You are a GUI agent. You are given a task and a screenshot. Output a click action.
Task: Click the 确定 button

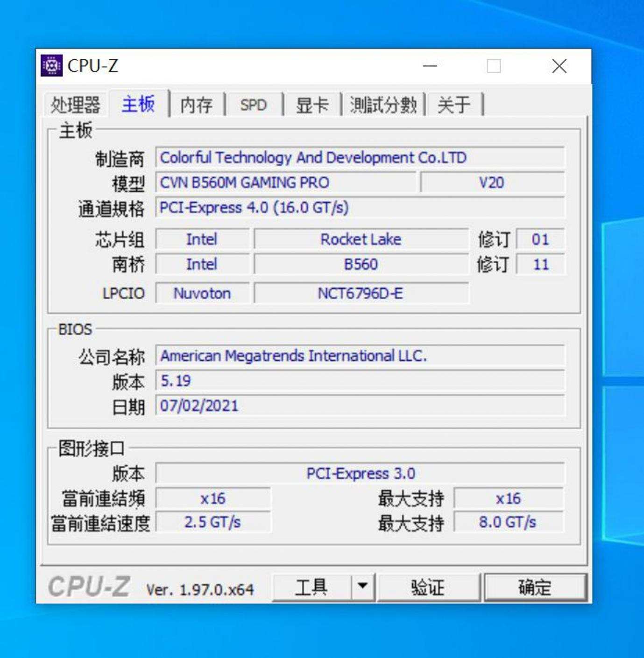[535, 587]
